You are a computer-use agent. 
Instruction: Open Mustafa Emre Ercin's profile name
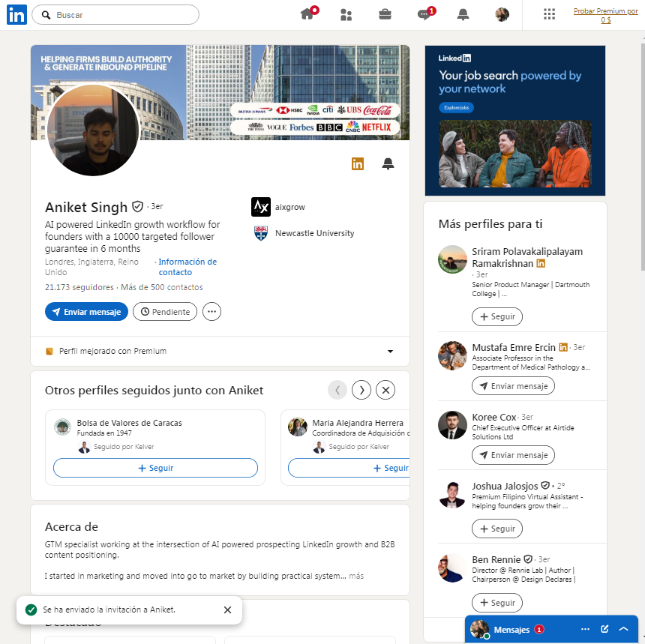point(513,348)
